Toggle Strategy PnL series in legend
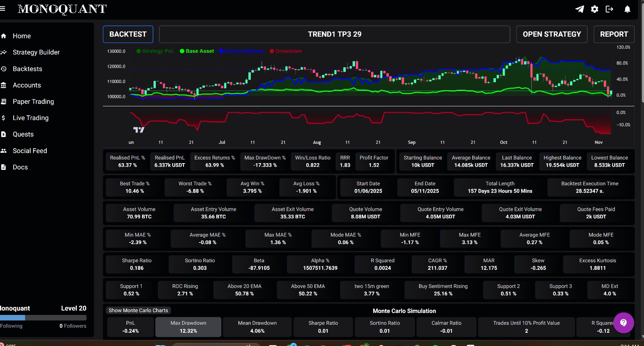 155,51
